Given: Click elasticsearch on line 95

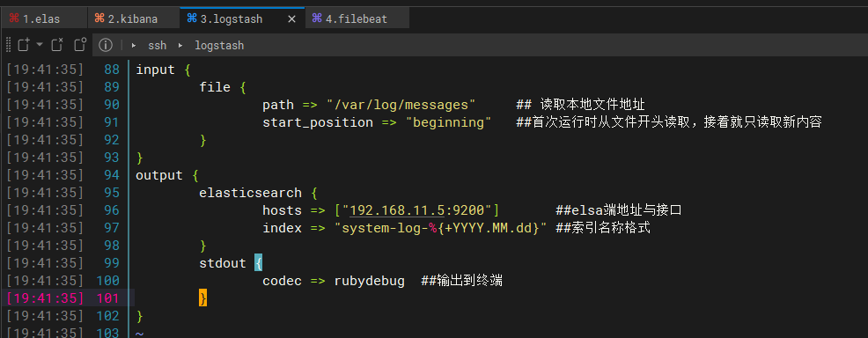Looking at the screenshot, I should (250, 193).
